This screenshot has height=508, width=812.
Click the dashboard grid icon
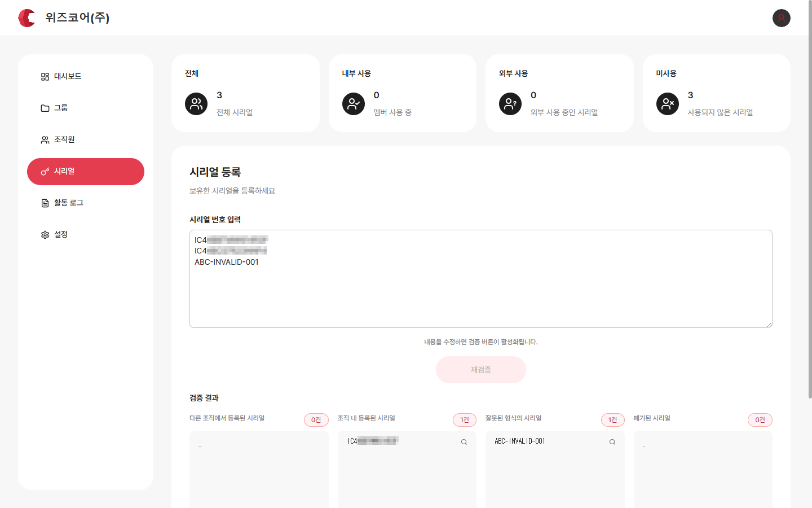pyautogui.click(x=45, y=77)
